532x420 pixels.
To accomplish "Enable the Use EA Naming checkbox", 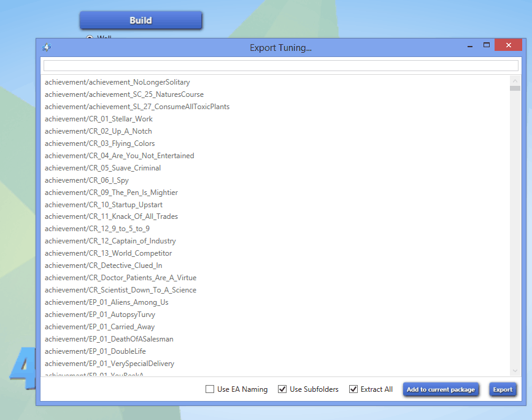I will coord(210,389).
